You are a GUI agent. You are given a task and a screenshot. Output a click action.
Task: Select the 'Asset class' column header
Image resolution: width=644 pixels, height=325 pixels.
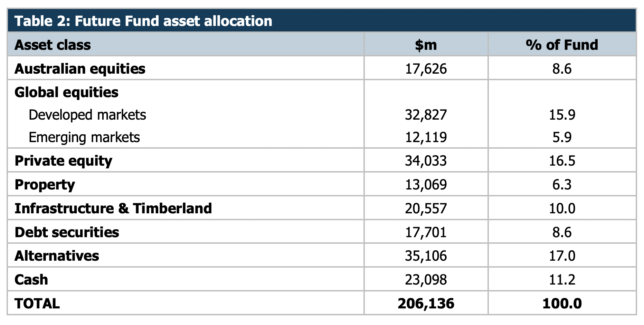(53, 45)
